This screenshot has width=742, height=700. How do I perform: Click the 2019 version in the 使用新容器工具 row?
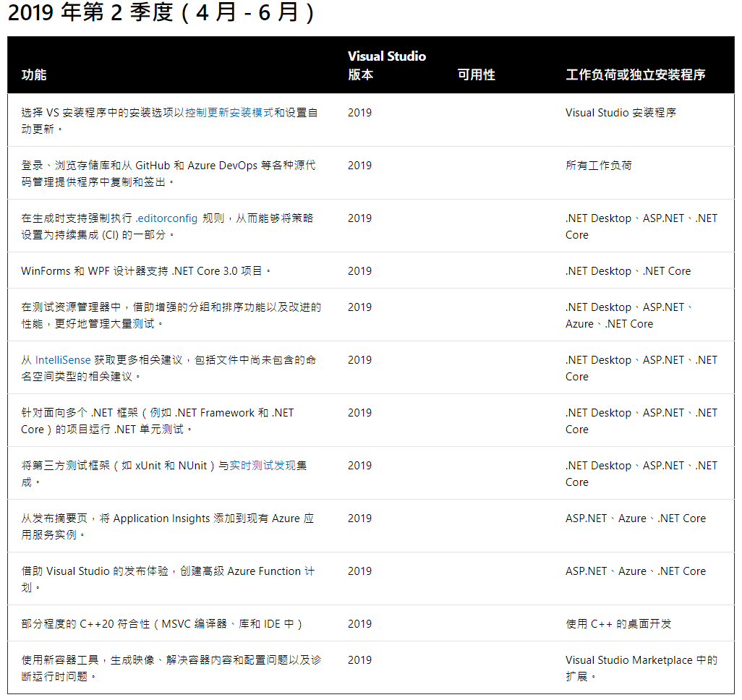coord(359,660)
